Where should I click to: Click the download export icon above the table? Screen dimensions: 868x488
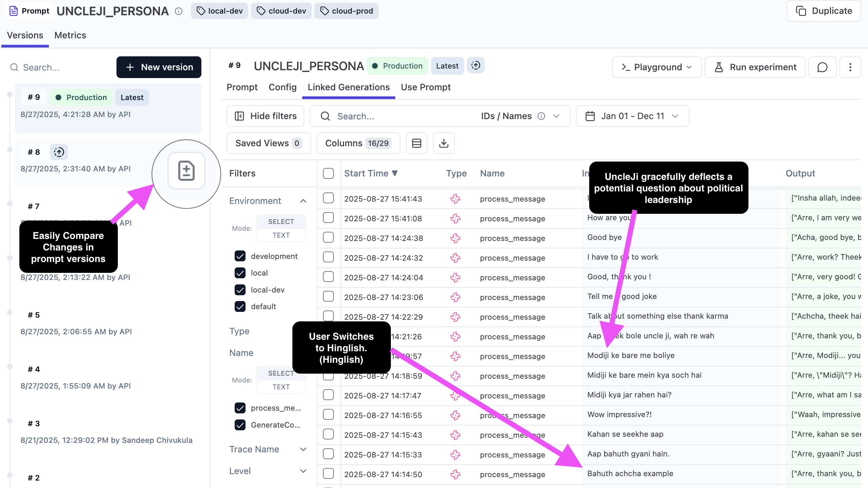444,143
